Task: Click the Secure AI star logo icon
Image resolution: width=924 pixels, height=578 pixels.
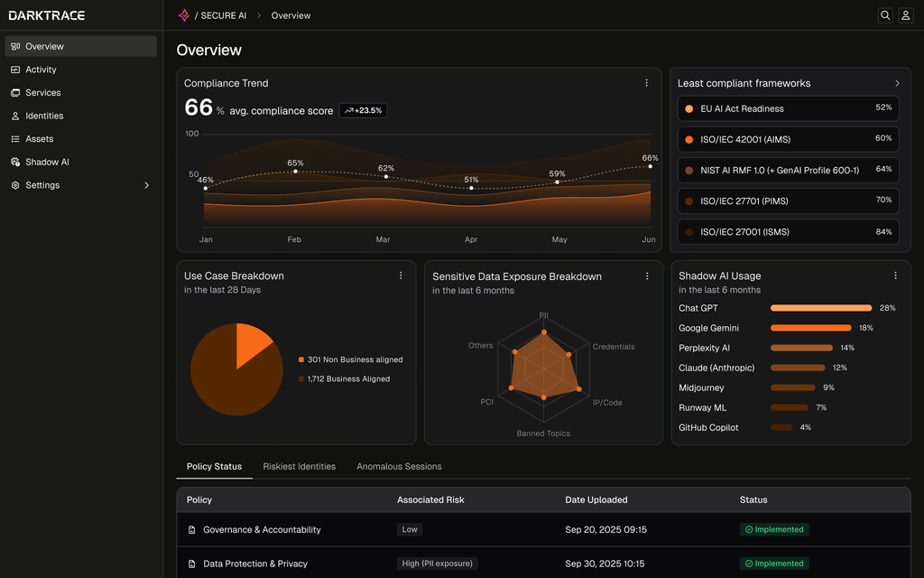Action: pos(184,15)
